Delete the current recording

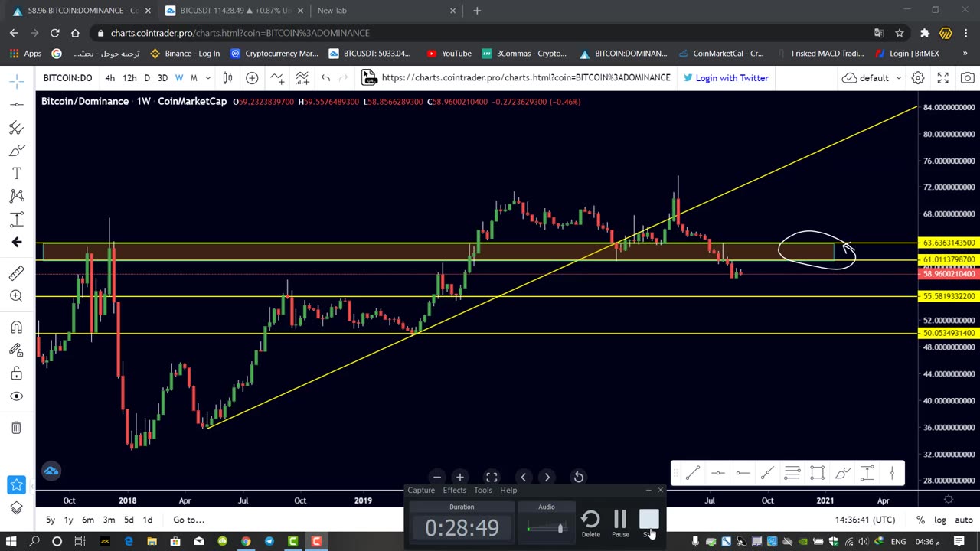(x=590, y=523)
